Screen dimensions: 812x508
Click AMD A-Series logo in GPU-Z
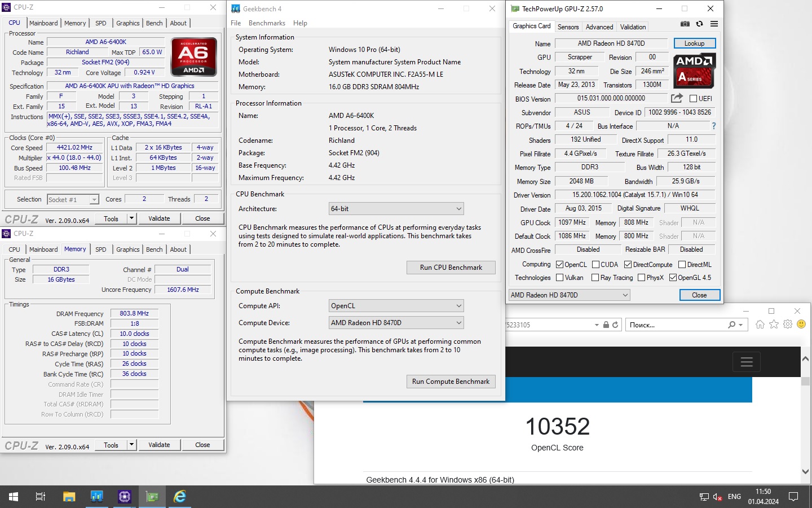(x=694, y=71)
